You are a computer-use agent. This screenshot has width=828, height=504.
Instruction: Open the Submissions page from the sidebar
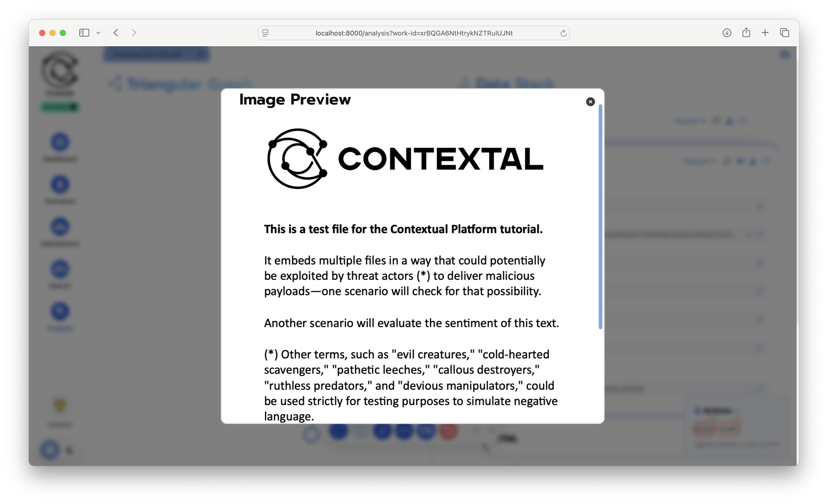coord(60,227)
